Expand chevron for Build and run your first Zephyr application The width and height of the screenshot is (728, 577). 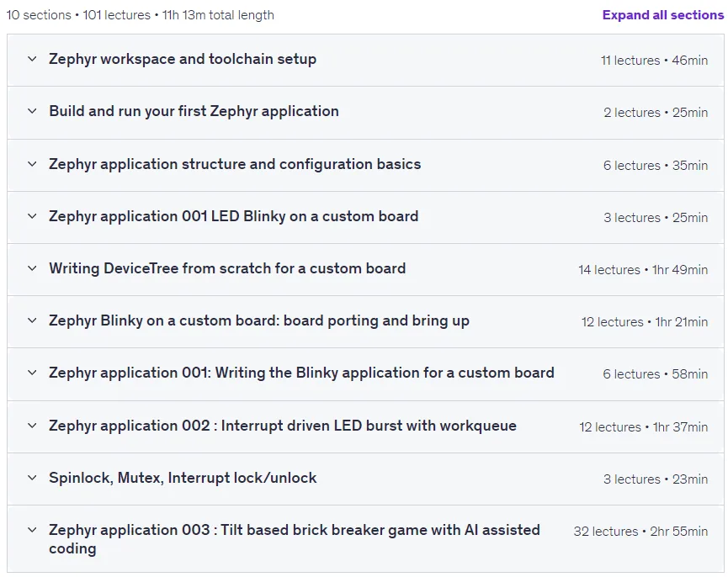tap(32, 111)
